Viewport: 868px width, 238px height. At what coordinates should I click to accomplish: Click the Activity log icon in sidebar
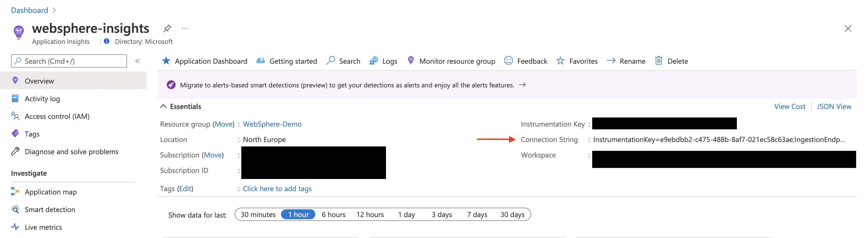coord(15,98)
